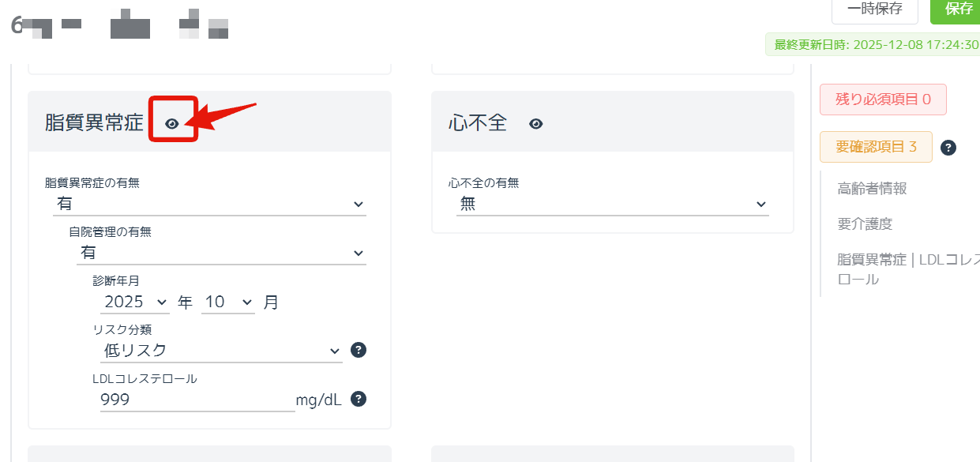Open 自院管理の有無 dropdown
This screenshot has height=462, width=980.
coord(221,254)
